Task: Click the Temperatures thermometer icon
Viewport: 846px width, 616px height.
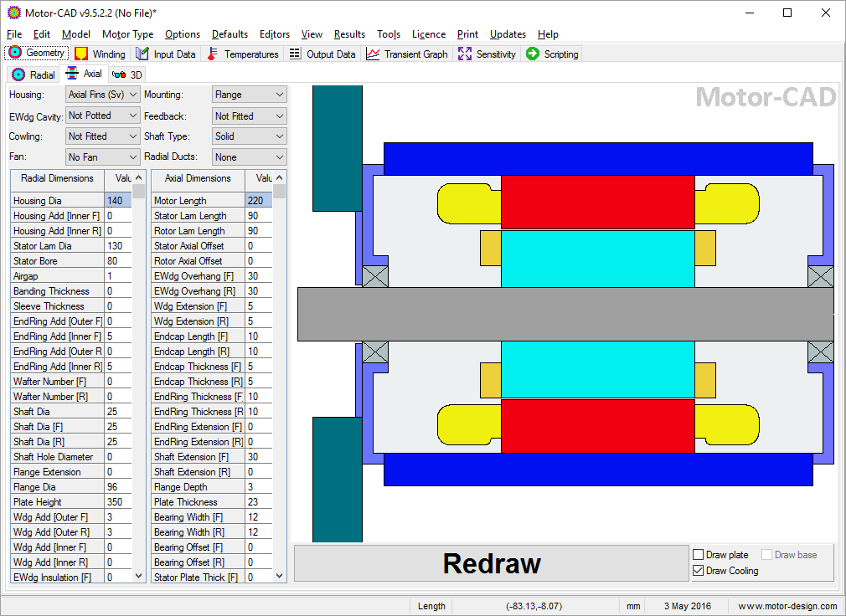Action: click(x=213, y=54)
